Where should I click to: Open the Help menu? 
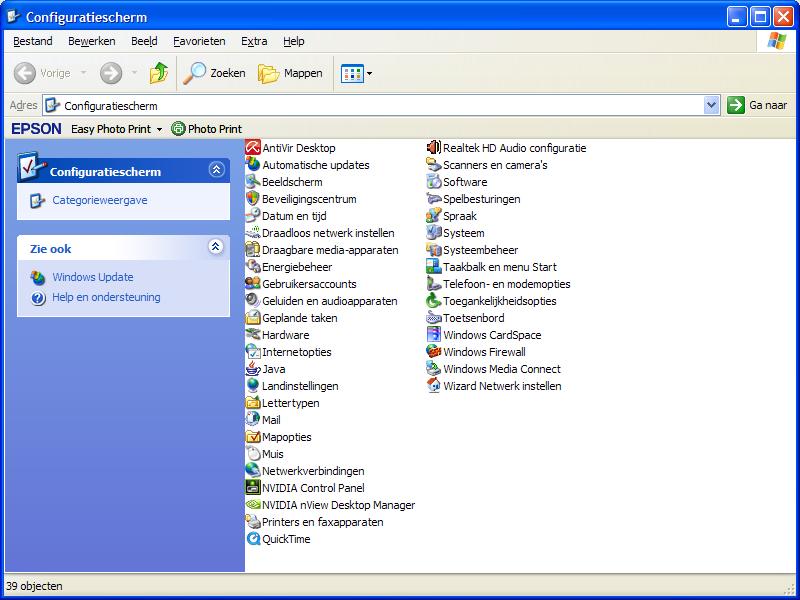(293, 41)
